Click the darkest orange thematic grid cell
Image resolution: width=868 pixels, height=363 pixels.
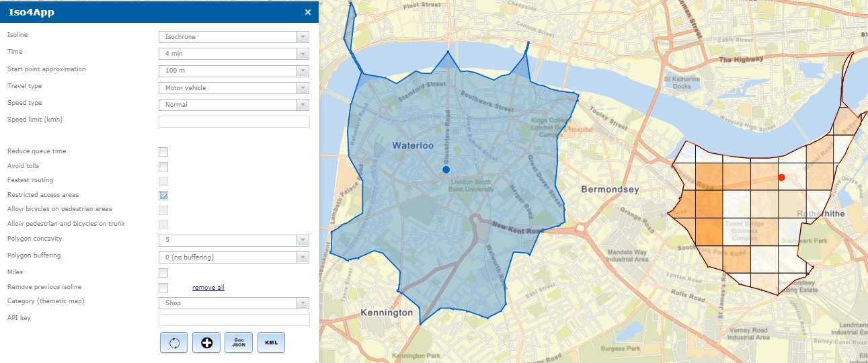(x=709, y=232)
